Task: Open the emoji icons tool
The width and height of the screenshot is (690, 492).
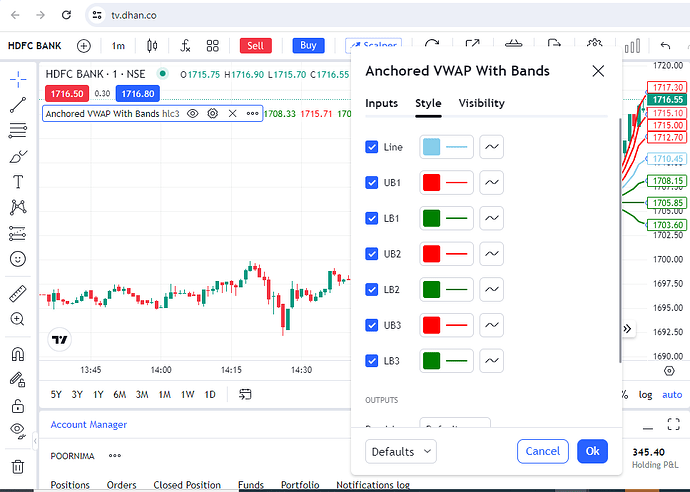Action: (18, 259)
